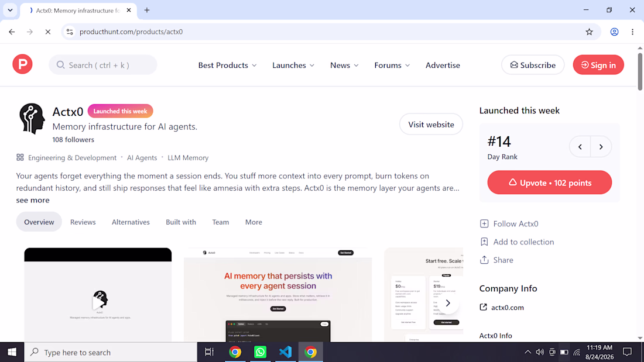The image size is (644, 362).
Task: Expand the Forums menu
Action: [x=392, y=65]
